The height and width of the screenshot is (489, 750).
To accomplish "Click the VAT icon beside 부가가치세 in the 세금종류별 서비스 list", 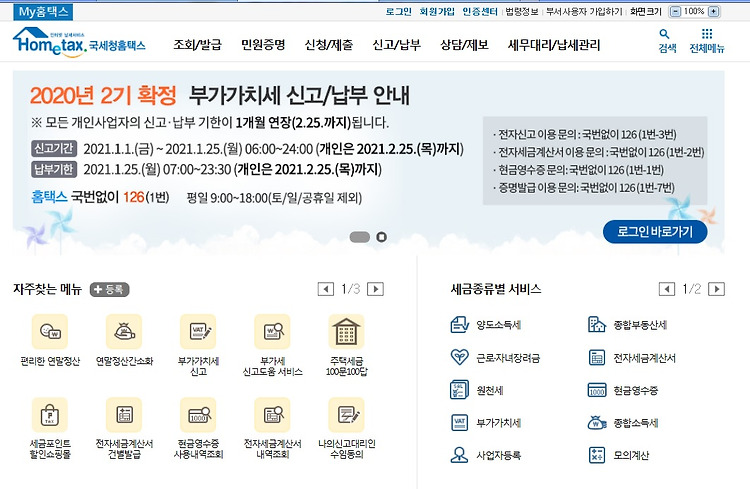I will [460, 422].
